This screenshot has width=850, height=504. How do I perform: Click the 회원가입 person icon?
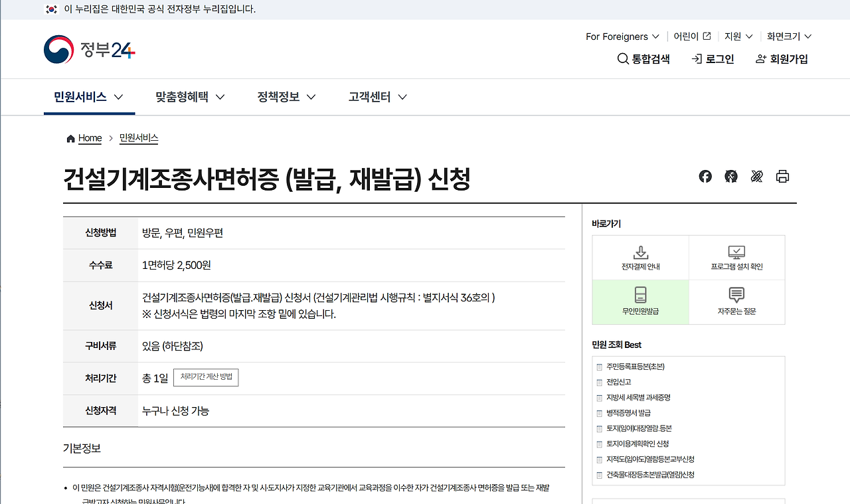coord(761,59)
